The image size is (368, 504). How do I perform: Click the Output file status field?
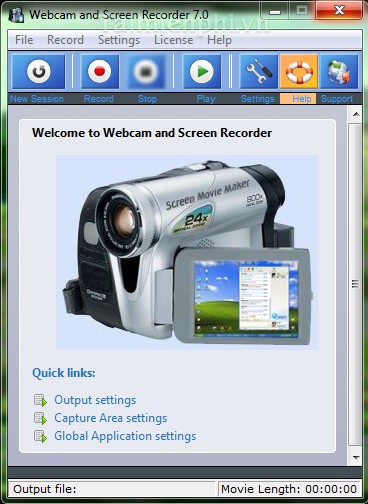[x=111, y=489]
